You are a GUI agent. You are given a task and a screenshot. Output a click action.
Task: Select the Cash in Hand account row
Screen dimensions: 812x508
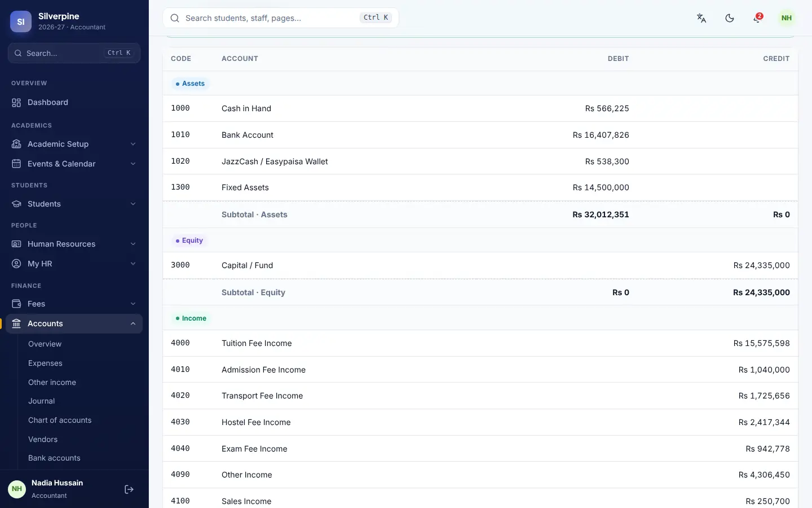(x=480, y=108)
